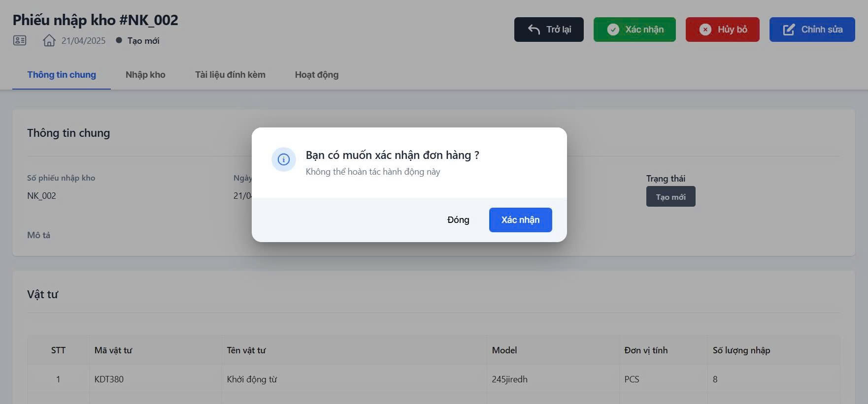Screen dimensions: 868x404
Task: Click the ID card icon under the title
Action: (20, 40)
